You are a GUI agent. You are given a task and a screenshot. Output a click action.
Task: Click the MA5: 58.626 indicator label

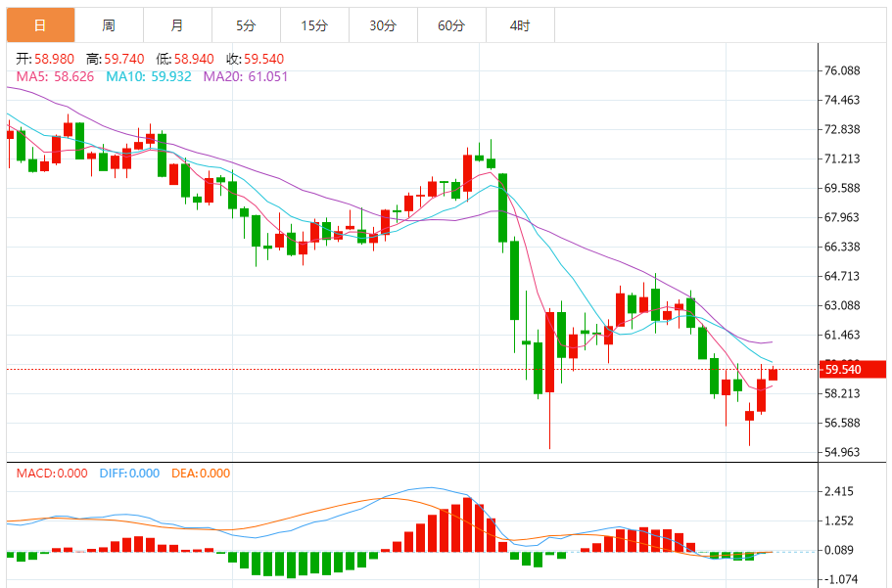(55, 76)
